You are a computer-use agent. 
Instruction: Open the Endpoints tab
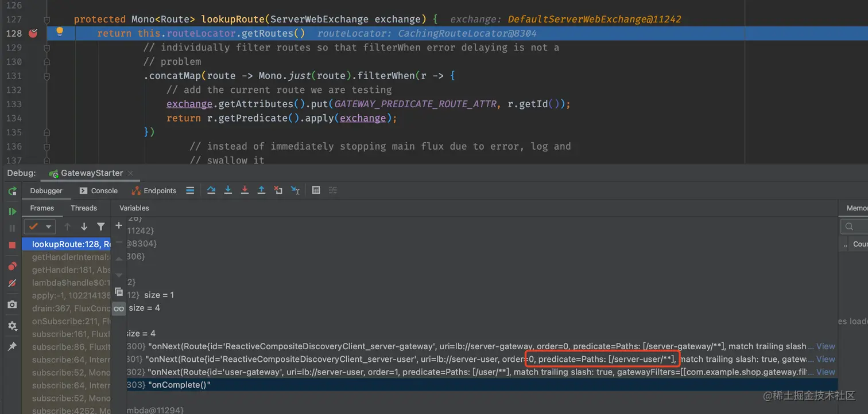pyautogui.click(x=154, y=191)
